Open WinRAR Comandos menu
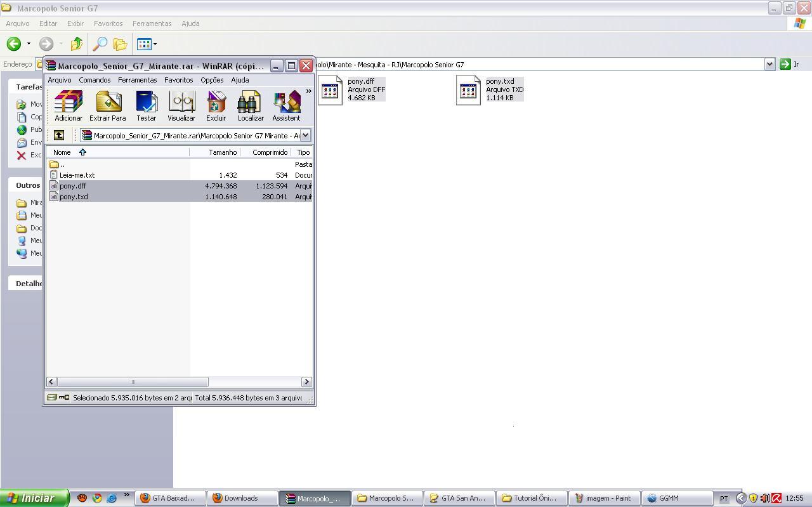The image size is (812, 507). pyautogui.click(x=95, y=80)
